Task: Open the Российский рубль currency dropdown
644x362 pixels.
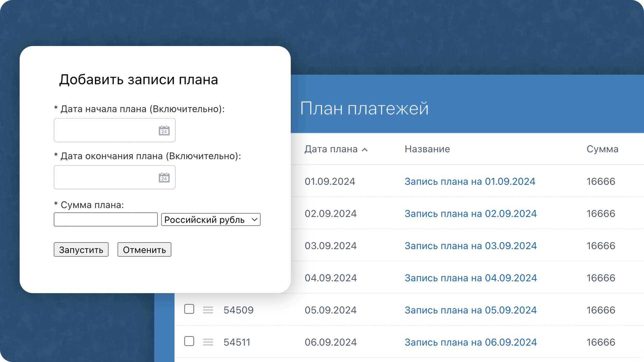Action: [x=211, y=220]
